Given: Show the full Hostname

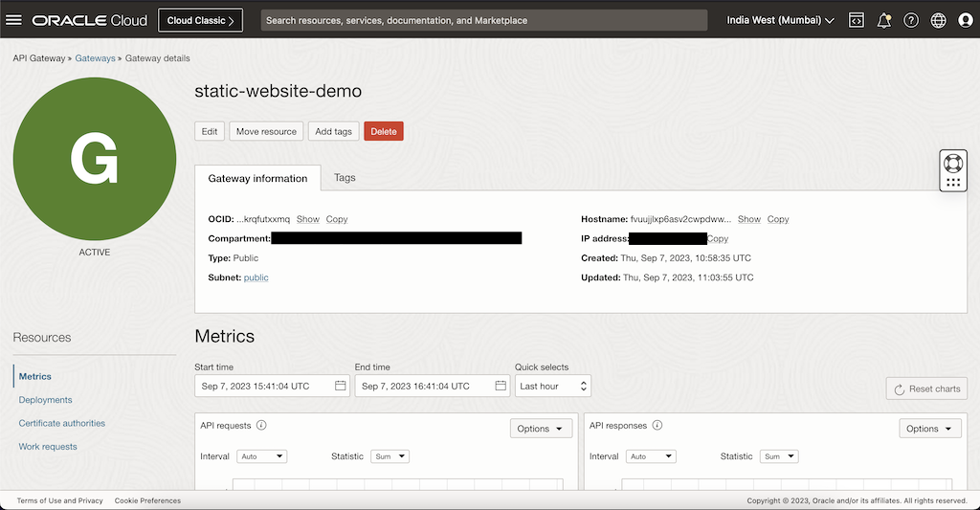Looking at the screenshot, I should click(748, 219).
